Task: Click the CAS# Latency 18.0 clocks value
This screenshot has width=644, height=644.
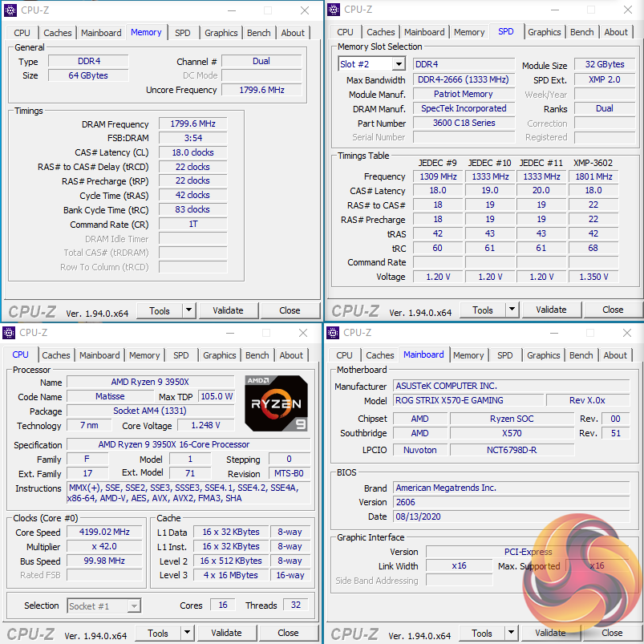Action: 193,152
